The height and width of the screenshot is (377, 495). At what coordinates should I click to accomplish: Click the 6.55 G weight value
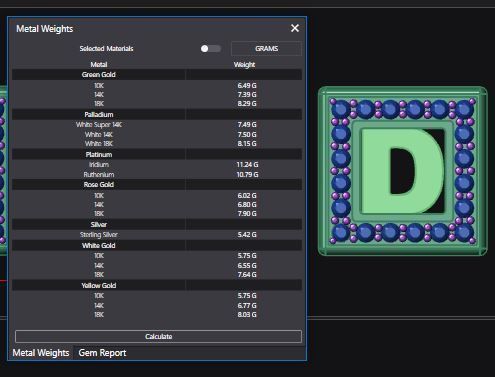coord(247,266)
